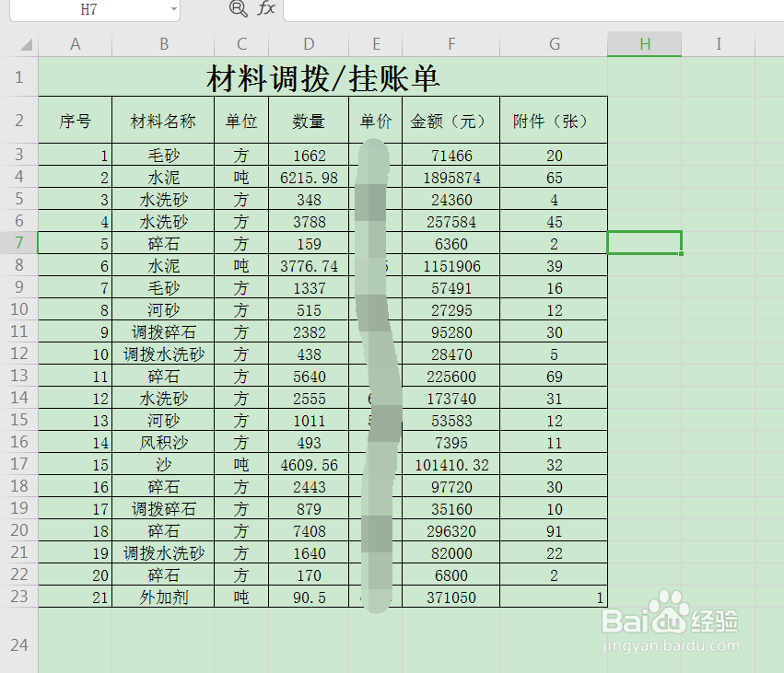784x673 pixels.
Task: Click the 附件（张） header cell
Action: tap(554, 121)
